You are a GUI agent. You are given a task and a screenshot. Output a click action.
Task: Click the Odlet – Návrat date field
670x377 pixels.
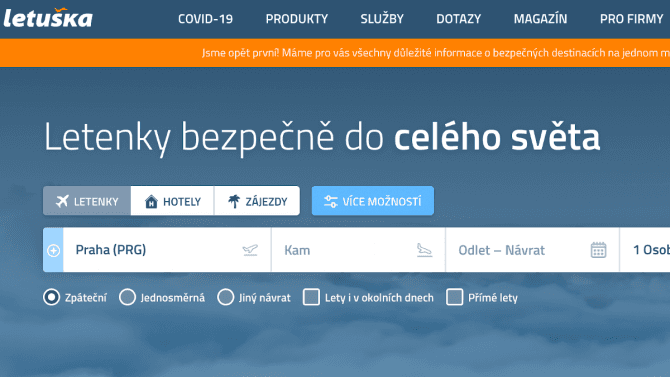pyautogui.click(x=532, y=250)
